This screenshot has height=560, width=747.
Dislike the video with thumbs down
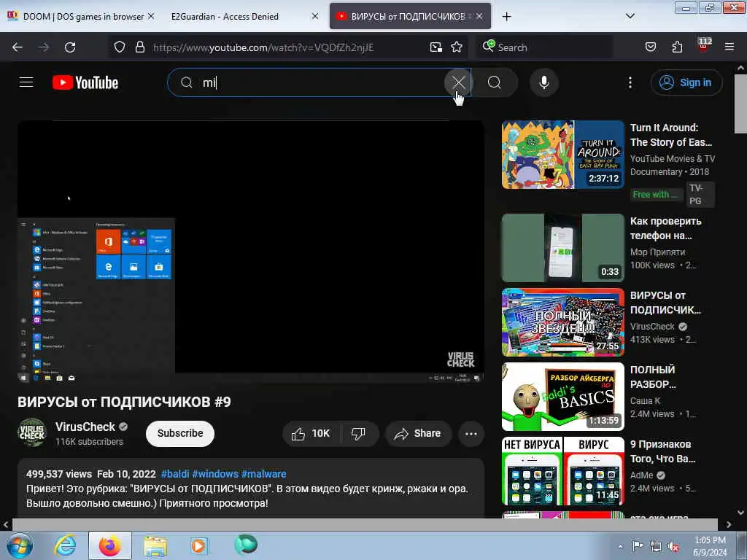tap(358, 433)
